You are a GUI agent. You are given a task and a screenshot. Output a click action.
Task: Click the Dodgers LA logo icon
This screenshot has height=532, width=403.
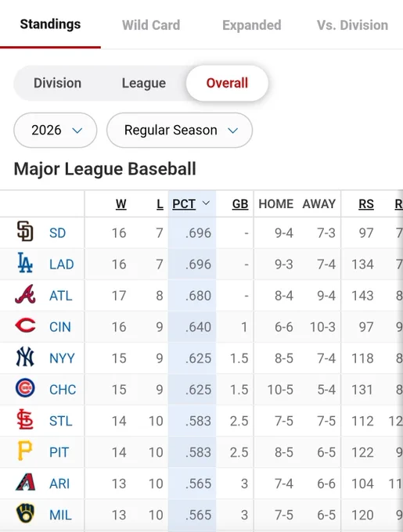coord(25,262)
